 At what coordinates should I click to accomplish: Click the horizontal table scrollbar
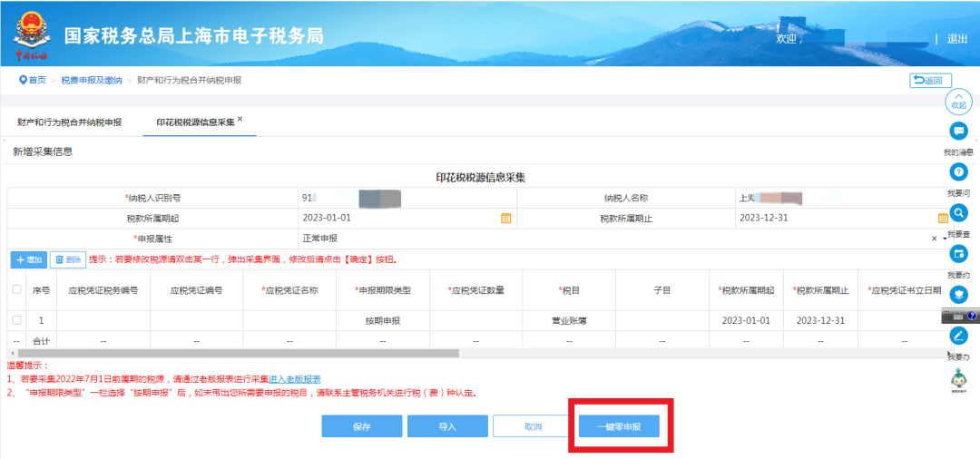(238, 353)
